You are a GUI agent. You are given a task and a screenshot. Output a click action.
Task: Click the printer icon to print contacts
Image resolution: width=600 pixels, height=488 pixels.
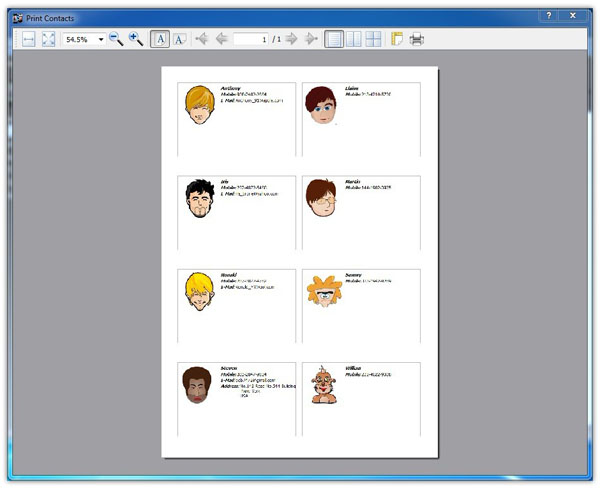click(x=417, y=39)
